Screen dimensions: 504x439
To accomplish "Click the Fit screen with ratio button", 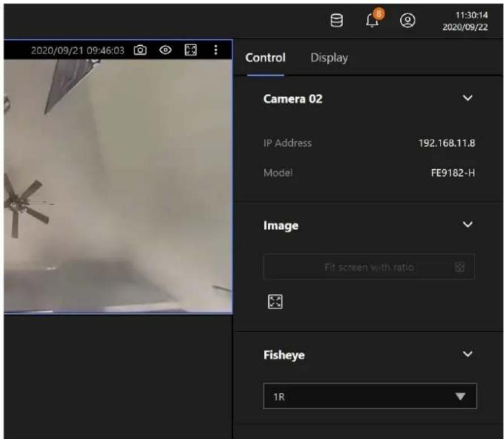I will point(369,267).
